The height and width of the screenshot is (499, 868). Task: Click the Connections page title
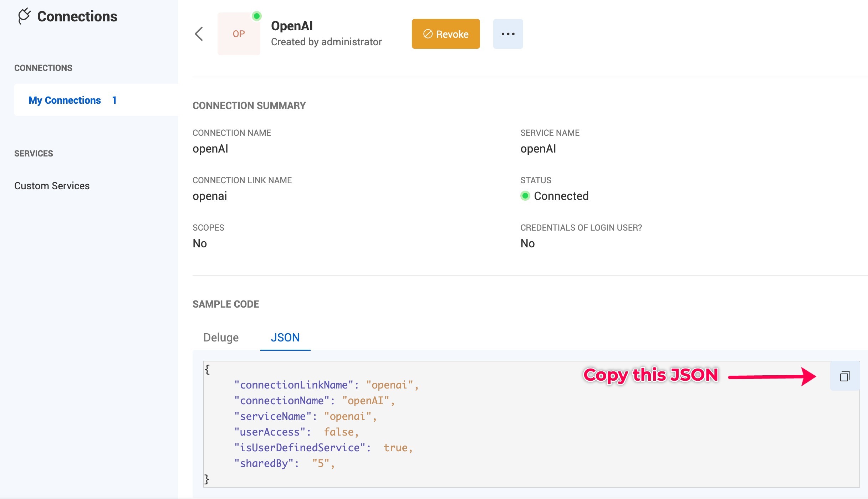pos(77,16)
